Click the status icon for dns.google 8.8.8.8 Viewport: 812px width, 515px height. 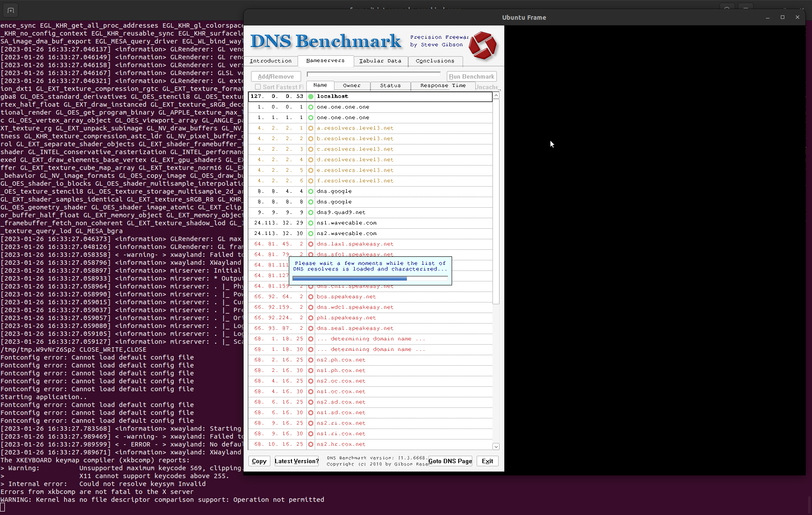click(311, 202)
